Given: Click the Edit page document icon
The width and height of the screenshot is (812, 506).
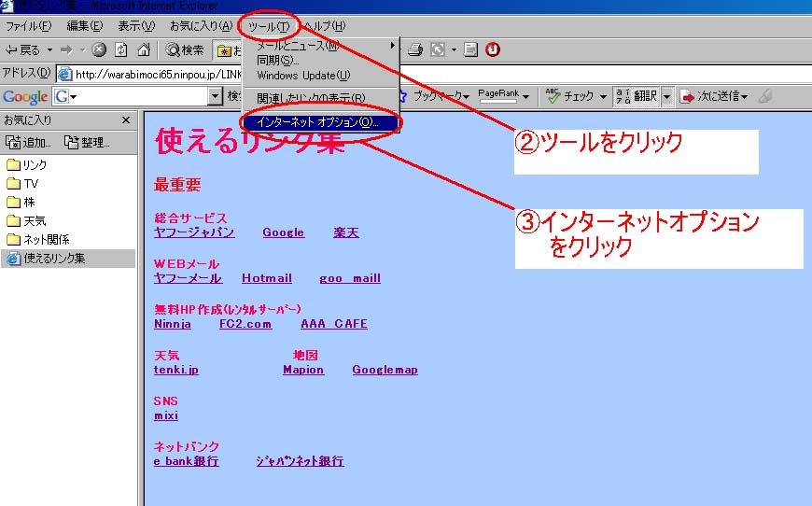Looking at the screenshot, I should pos(470,49).
